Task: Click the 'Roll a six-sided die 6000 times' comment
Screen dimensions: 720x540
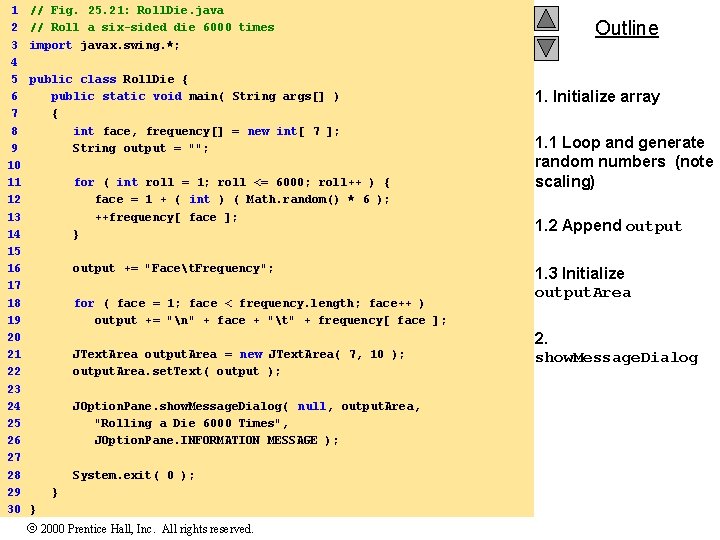Action: tap(152, 27)
